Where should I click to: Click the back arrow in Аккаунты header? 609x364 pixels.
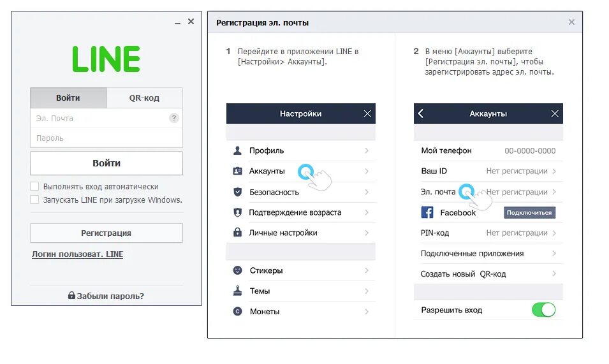(x=421, y=113)
